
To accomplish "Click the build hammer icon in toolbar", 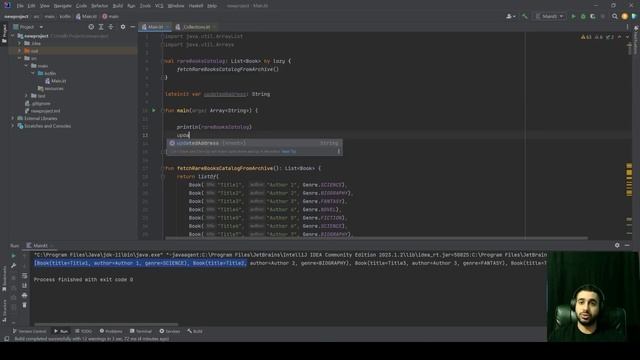I will point(525,16).
